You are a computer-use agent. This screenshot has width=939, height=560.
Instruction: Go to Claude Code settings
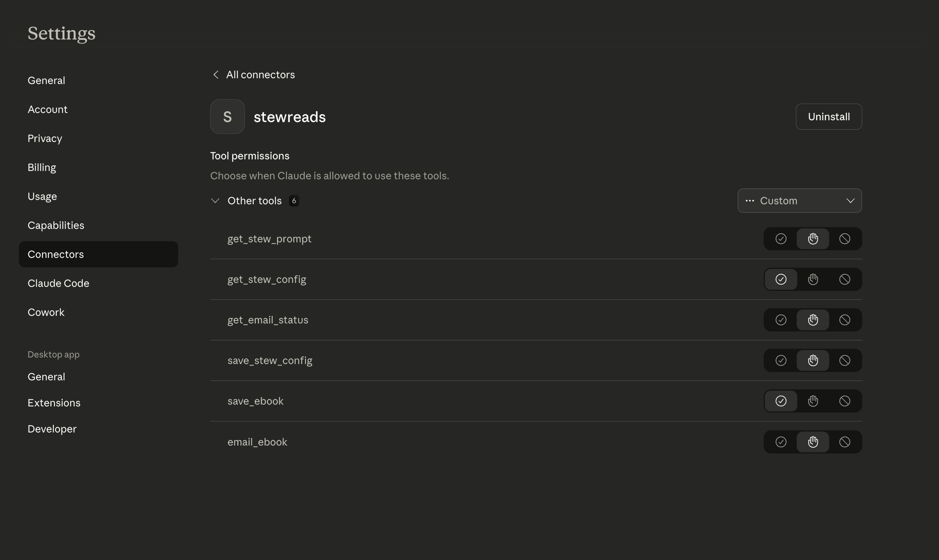[x=58, y=283]
